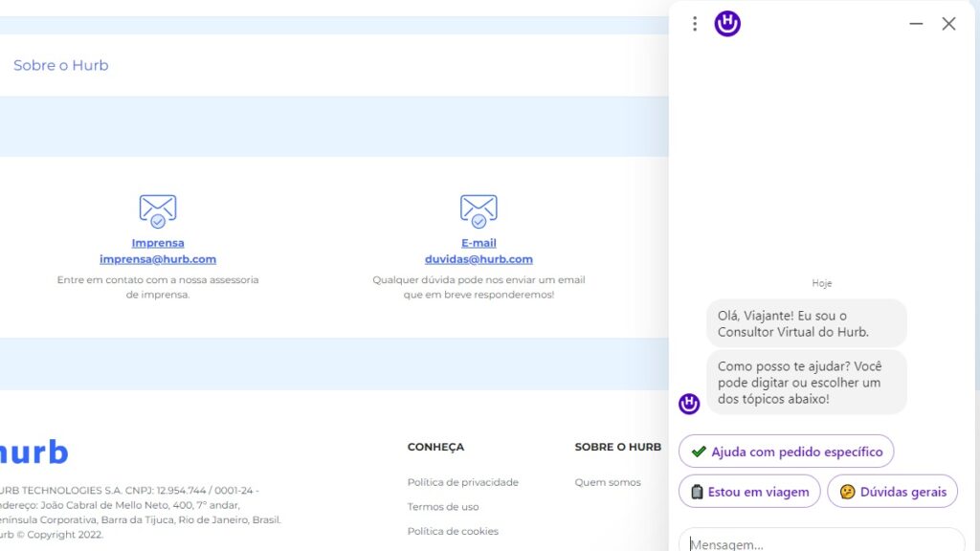Open the E-mail heading link
980x551 pixels.
pos(479,243)
